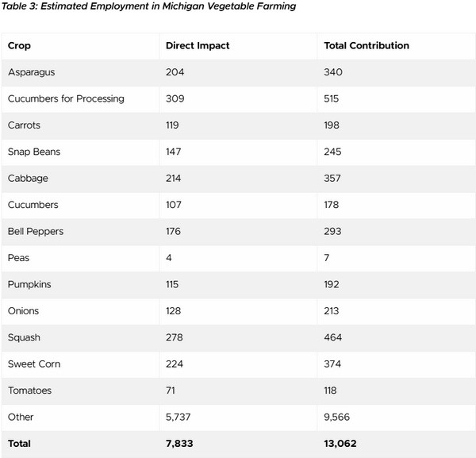This screenshot has width=476, height=458.
Task: Select the Sweet Corn row label
Action: click(x=34, y=364)
